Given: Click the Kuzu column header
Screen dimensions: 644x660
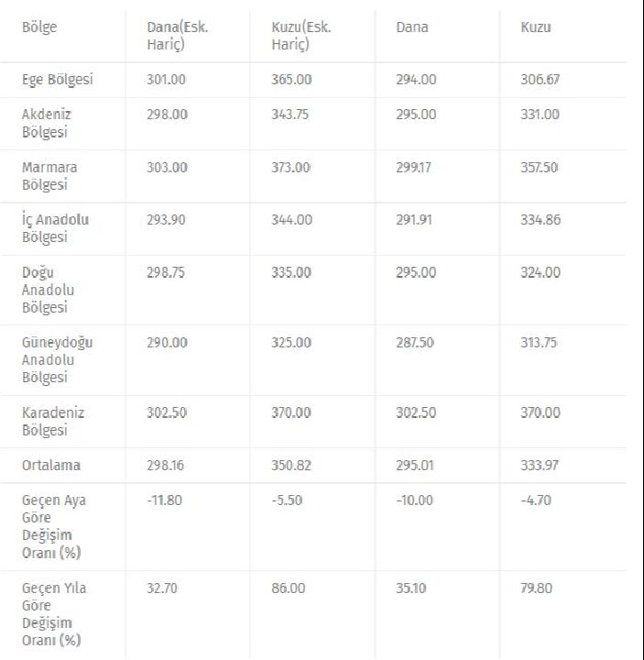Looking at the screenshot, I should click(x=536, y=27).
